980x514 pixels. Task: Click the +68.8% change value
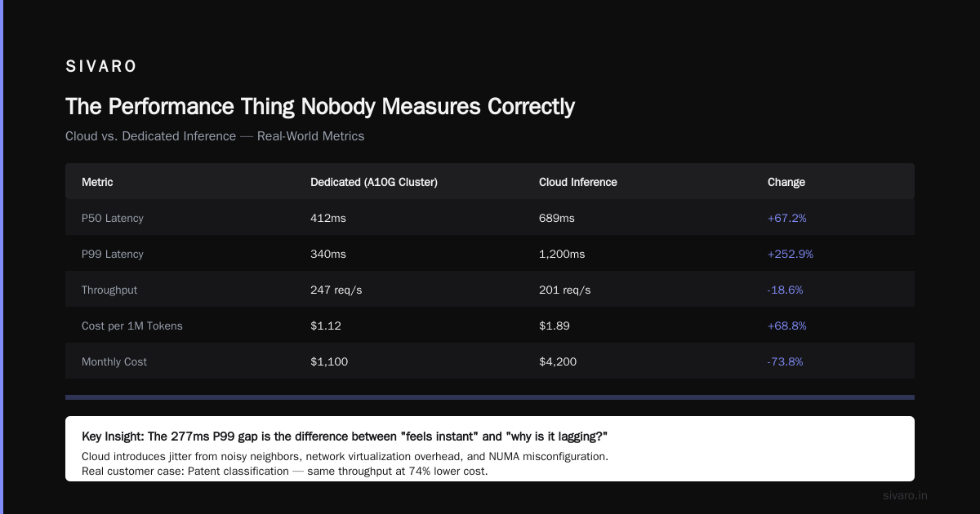click(787, 326)
